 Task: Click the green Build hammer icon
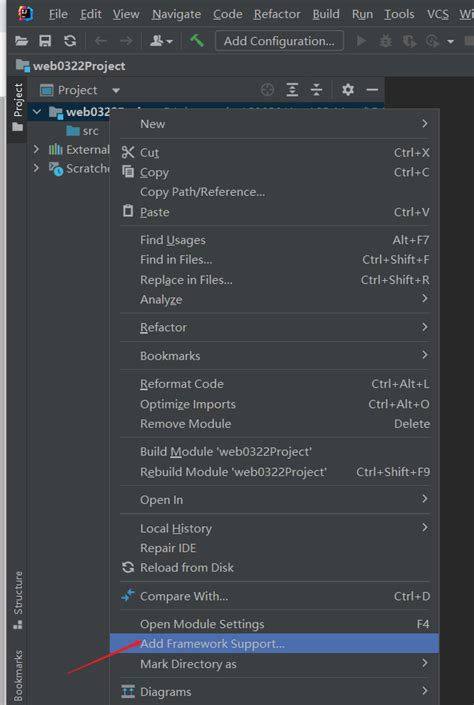197,41
